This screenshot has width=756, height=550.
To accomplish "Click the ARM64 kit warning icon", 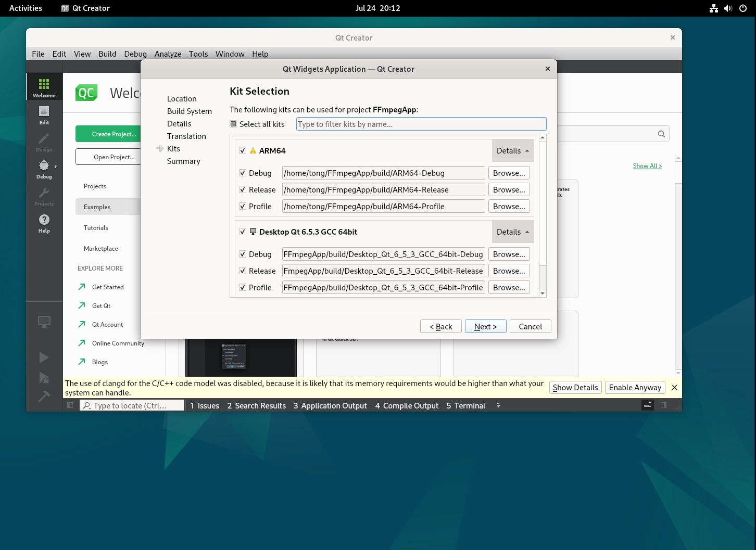I will point(253,150).
